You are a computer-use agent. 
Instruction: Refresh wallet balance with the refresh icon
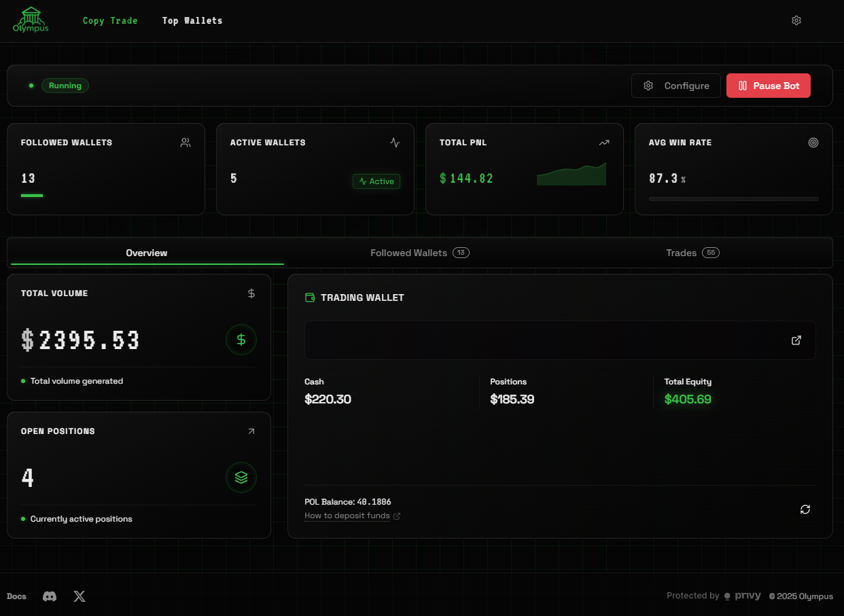pyautogui.click(x=805, y=509)
